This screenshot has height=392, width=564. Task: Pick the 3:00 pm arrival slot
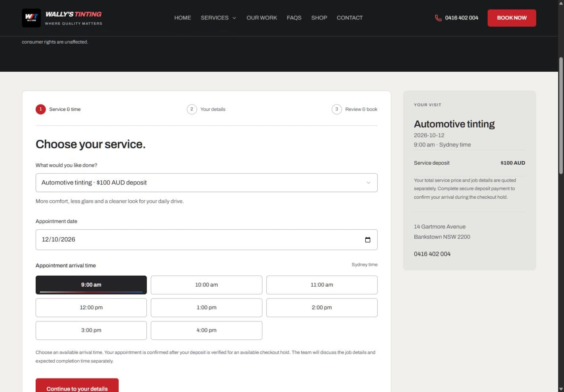point(91,330)
